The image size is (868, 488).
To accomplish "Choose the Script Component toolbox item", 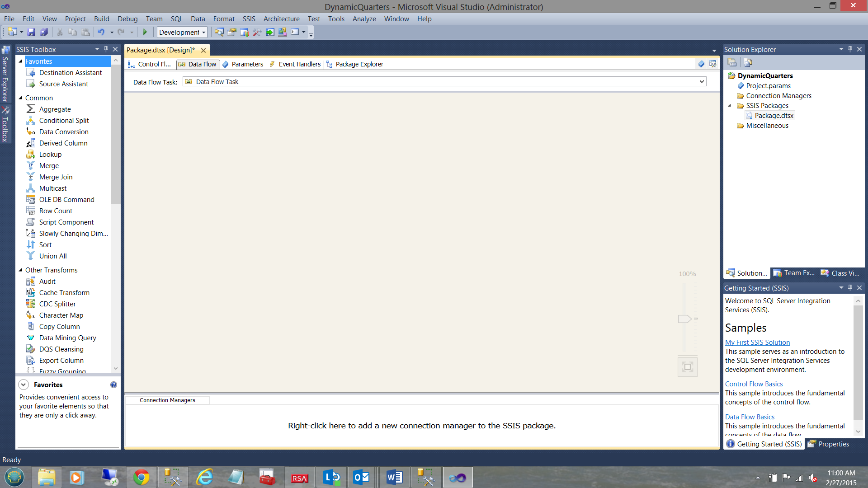I will click(x=66, y=222).
